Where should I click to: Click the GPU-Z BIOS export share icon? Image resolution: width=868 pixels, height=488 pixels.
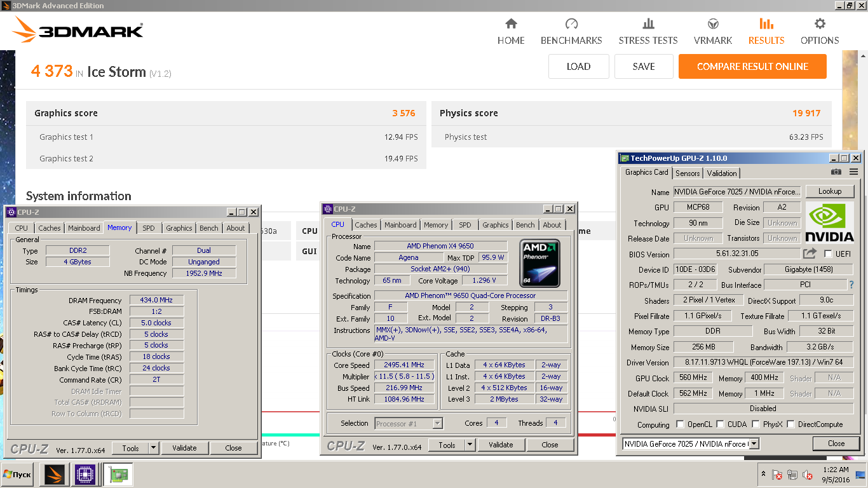pyautogui.click(x=810, y=254)
